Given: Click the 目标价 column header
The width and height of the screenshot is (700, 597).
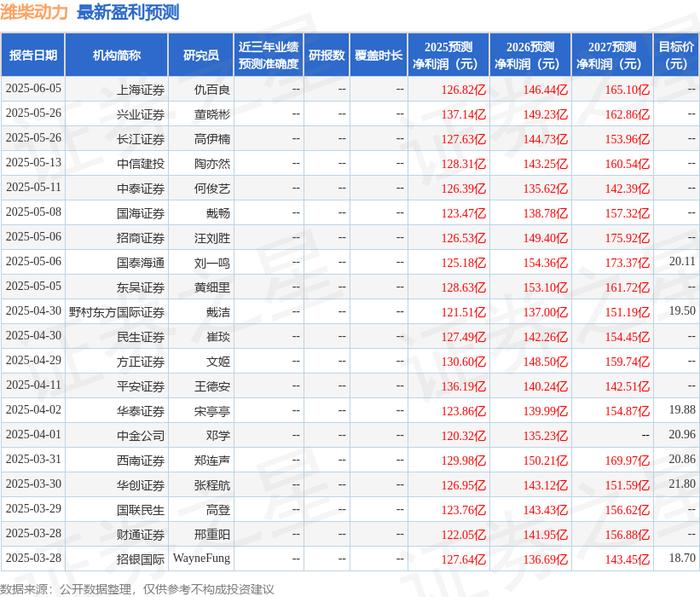Looking at the screenshot, I should (676, 55).
